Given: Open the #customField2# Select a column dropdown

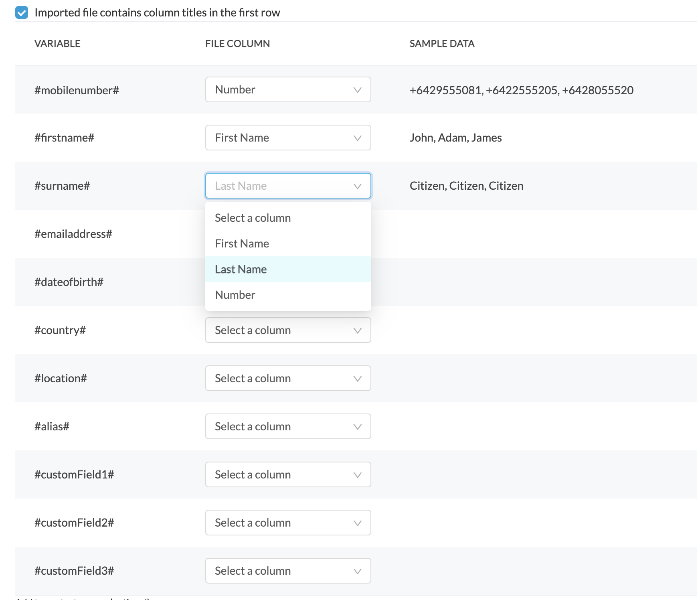Looking at the screenshot, I should point(288,523).
